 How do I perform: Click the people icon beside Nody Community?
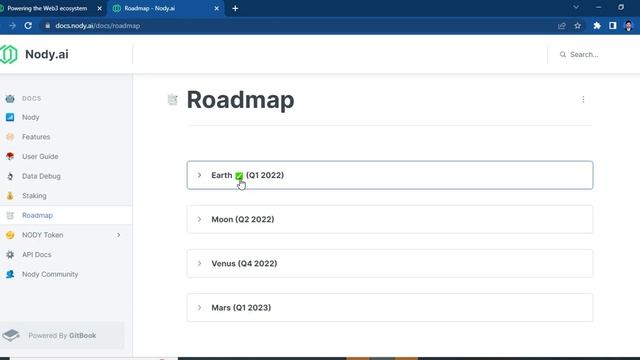[10, 274]
